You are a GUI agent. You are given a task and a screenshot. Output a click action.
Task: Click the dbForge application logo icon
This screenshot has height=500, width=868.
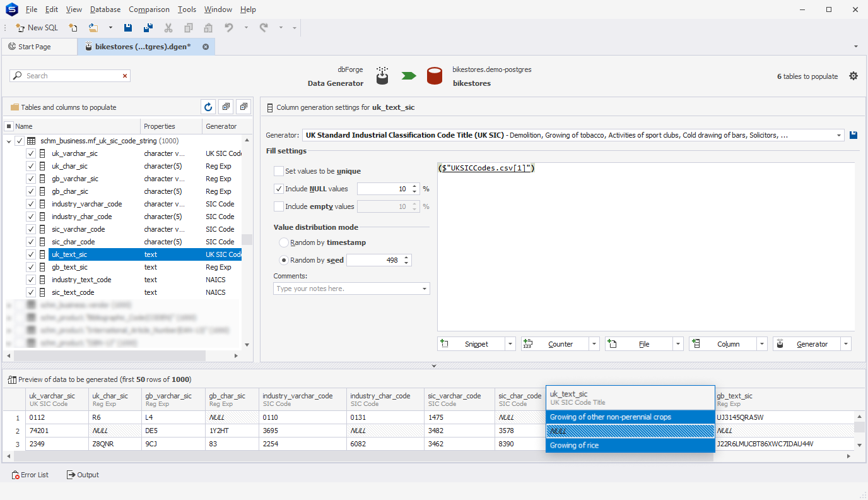[11, 9]
